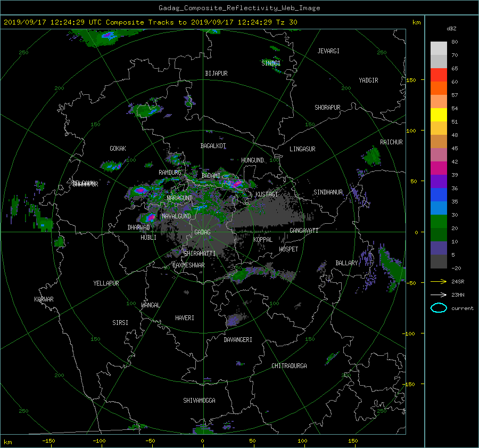Screen dimensions: 479x448
Task: Click the SINDGI city label
Action: pos(271,63)
